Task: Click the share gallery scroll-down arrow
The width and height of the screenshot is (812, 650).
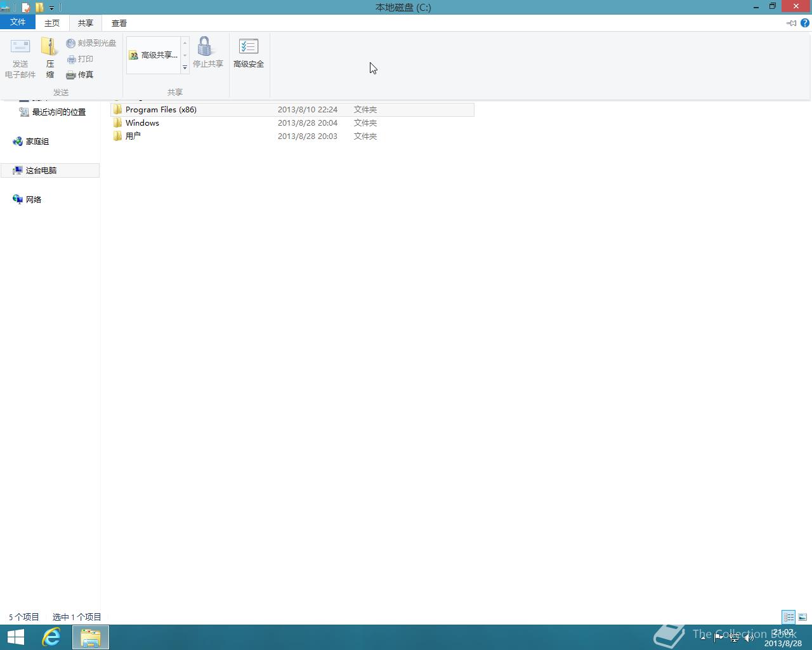Action: point(185,55)
